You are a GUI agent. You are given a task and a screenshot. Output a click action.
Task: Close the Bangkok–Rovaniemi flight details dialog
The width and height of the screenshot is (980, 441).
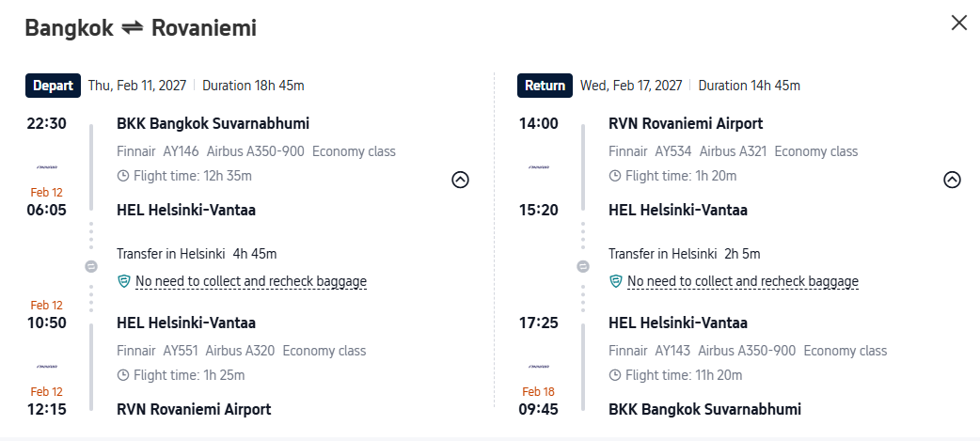(958, 24)
